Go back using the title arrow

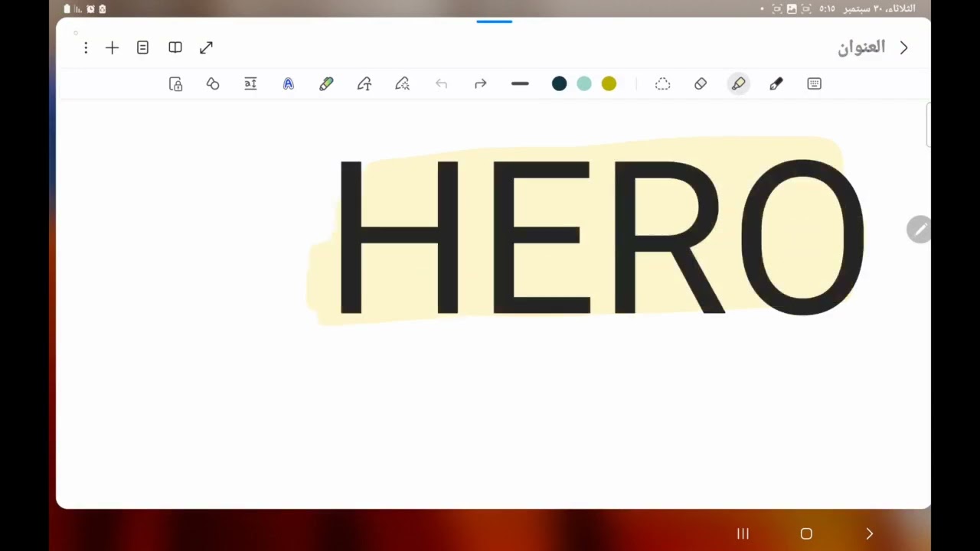(x=904, y=47)
